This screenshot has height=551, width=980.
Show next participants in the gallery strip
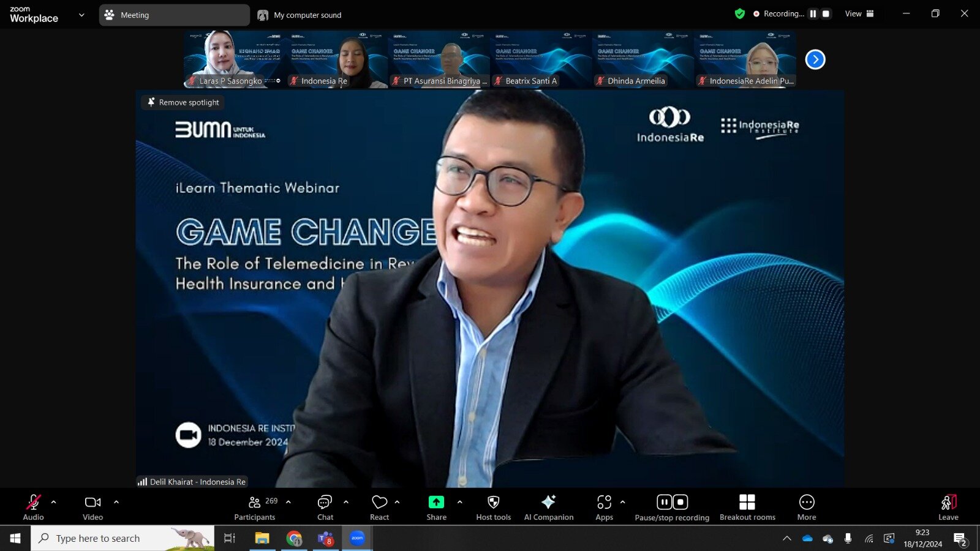pyautogui.click(x=815, y=59)
